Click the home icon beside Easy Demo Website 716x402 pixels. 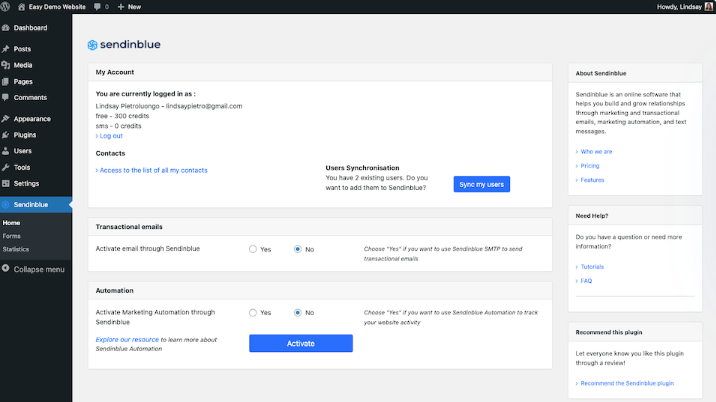[21, 7]
